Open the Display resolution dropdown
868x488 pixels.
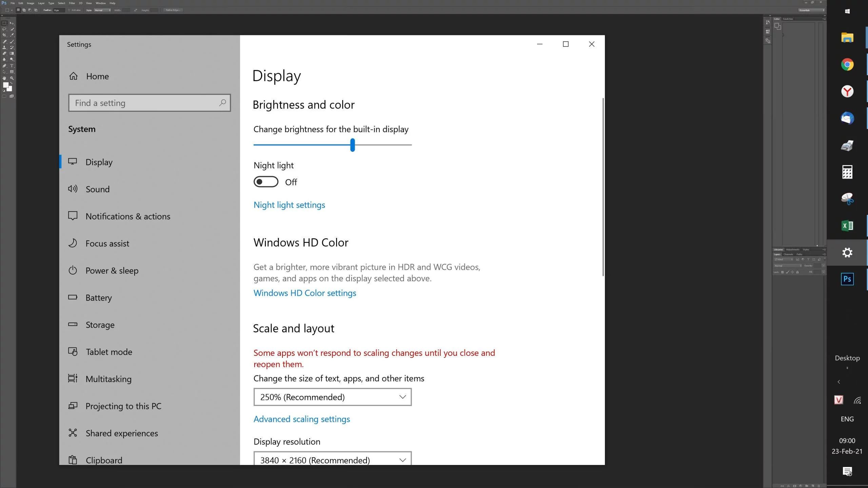[x=332, y=458]
